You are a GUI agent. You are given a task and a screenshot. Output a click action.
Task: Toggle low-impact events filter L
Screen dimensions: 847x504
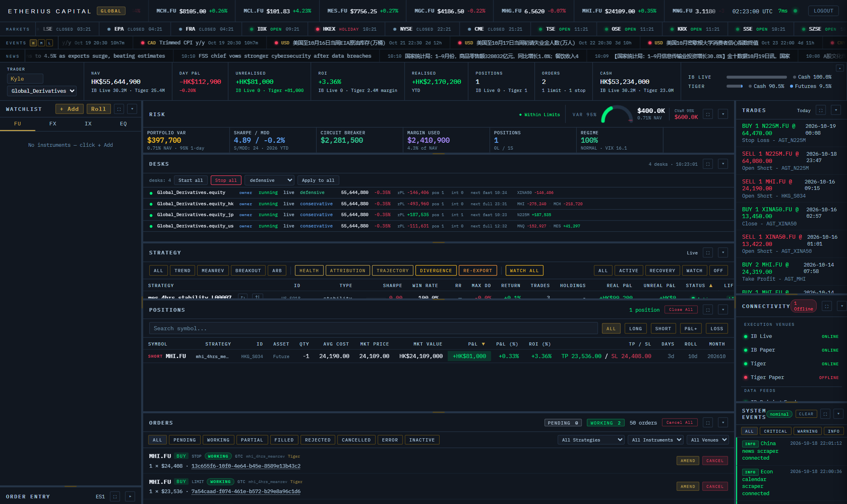click(x=50, y=43)
